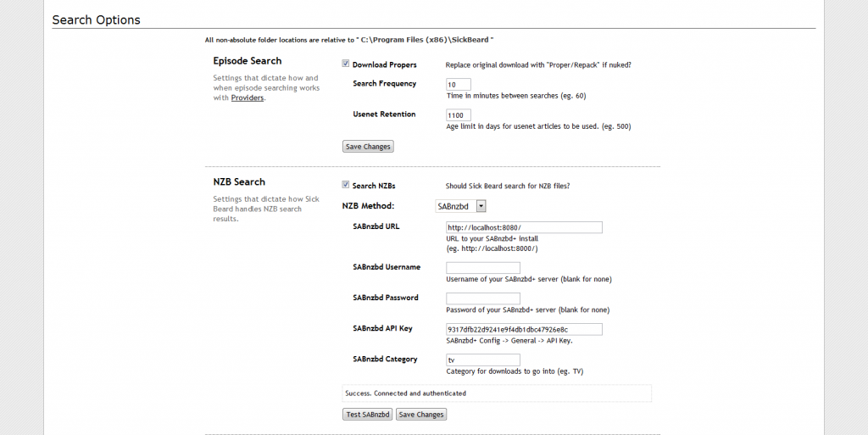
Task: Click the SABnzbd Category field
Action: pos(483,360)
